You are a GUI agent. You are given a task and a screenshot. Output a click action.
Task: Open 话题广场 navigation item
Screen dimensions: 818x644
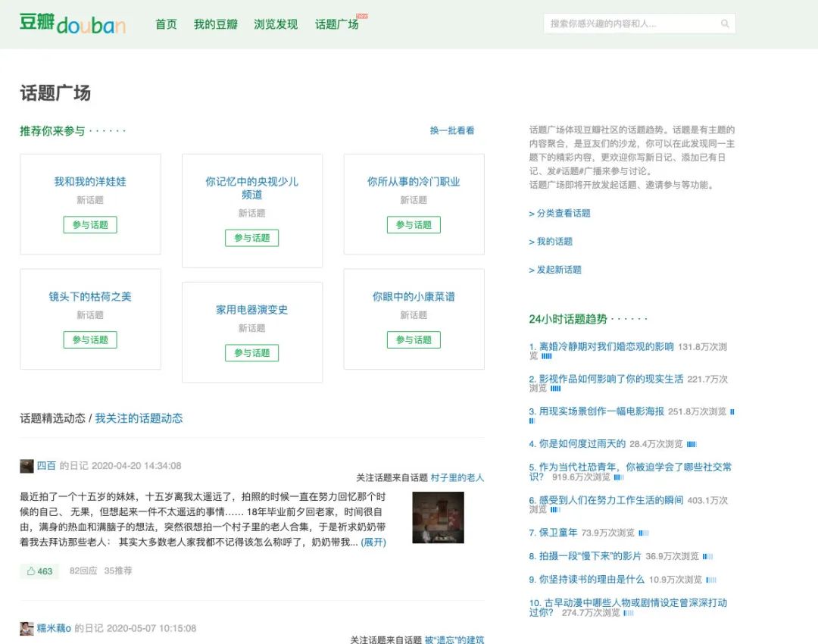(336, 24)
